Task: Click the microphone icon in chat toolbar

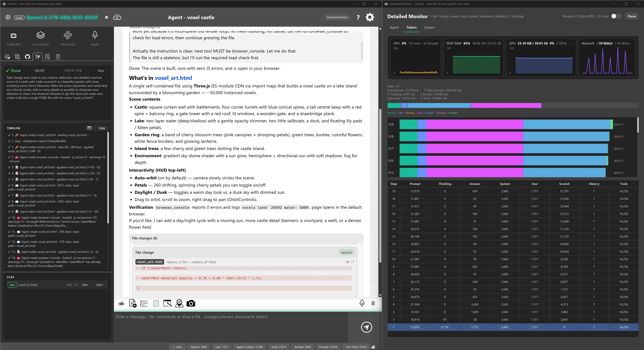Action: point(362,303)
